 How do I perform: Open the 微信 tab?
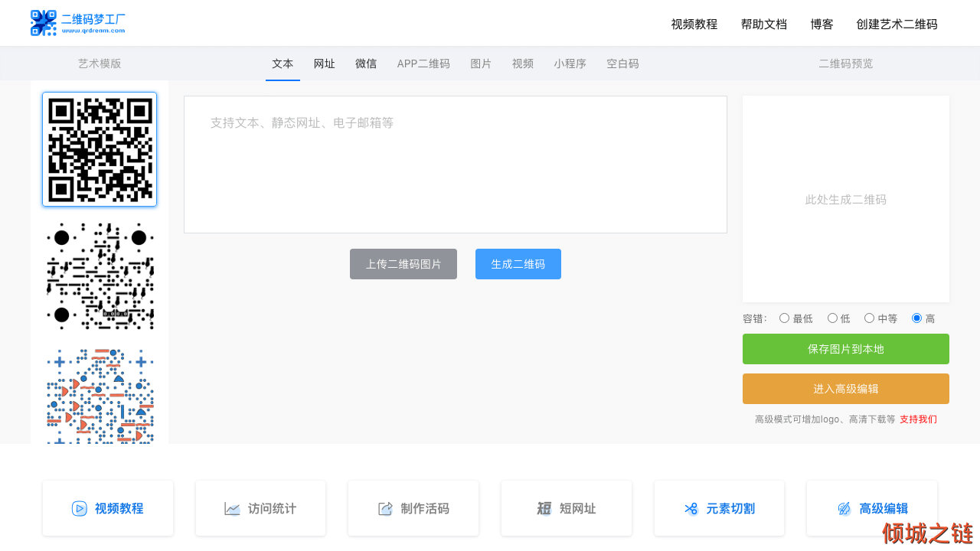[x=366, y=64]
